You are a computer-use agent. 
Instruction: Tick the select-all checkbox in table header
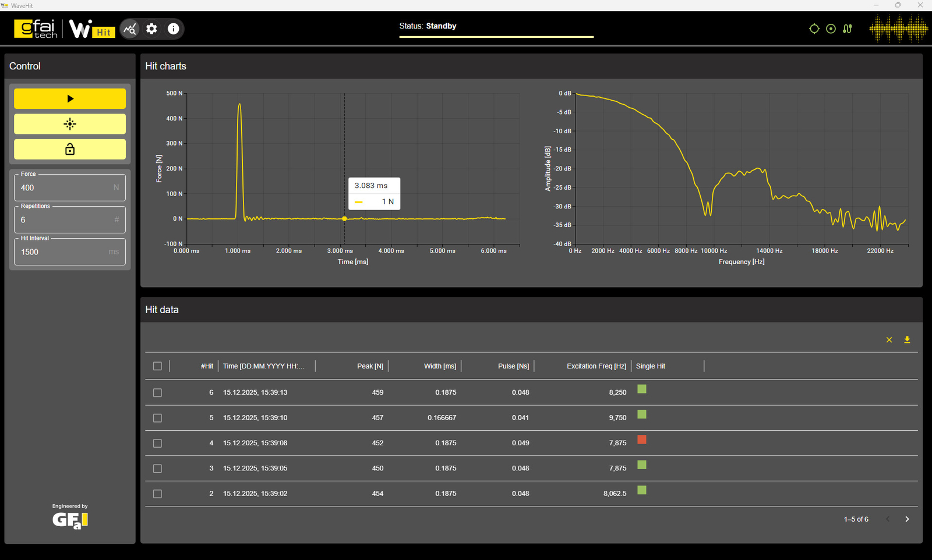[x=157, y=366]
